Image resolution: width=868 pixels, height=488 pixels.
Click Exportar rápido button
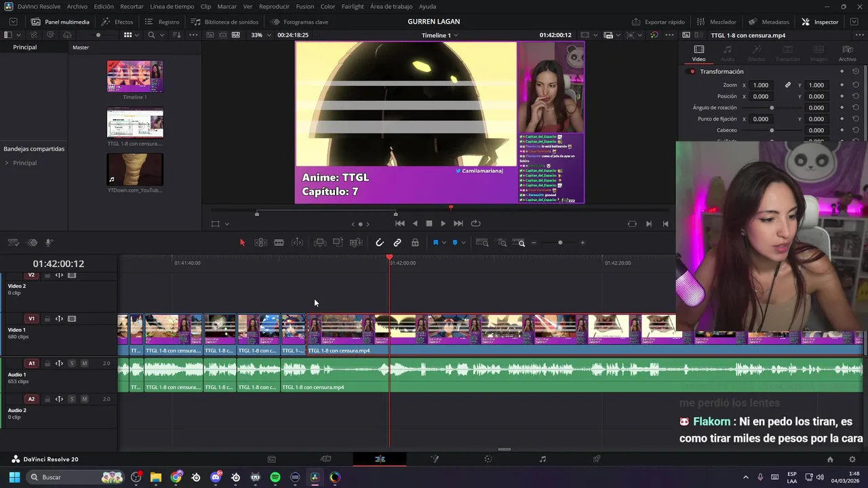658,22
